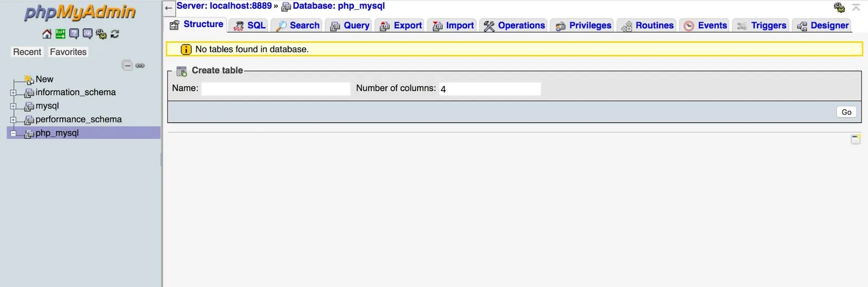Reload navigation panel with refresh icon
The height and width of the screenshot is (287, 868).
point(114,34)
